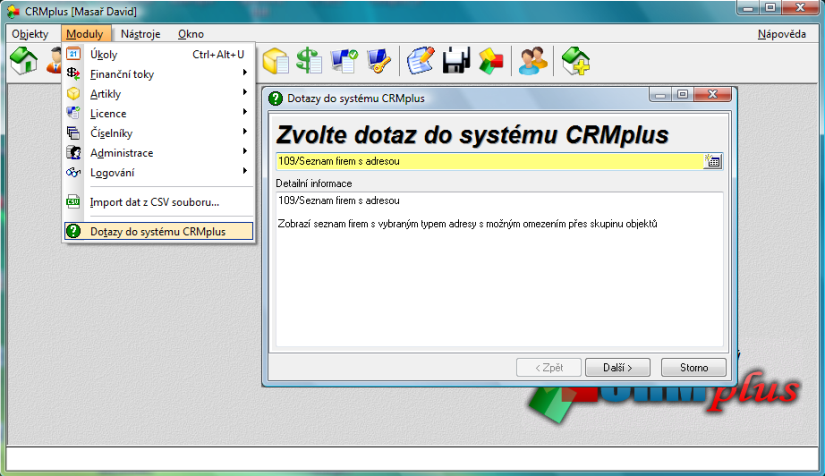The height and width of the screenshot is (476, 825).
Task: Expand the Licence submenu arrow
Action: (245, 112)
